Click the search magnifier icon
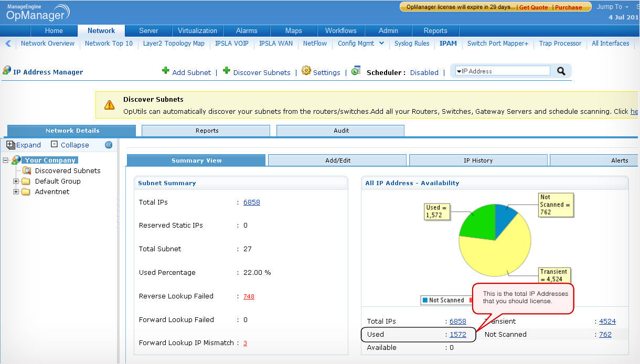This screenshot has width=640, height=364. click(561, 71)
